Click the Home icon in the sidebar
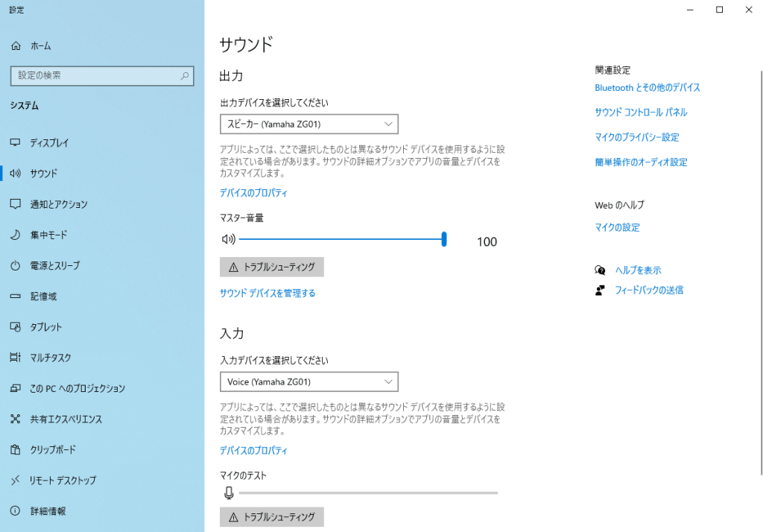Viewport: 763px width, 532px height. point(16,46)
